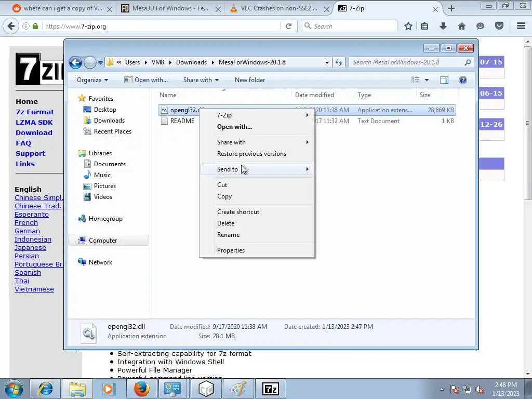Open a new Firefox tab
Image resolution: width=532 pixels, height=399 pixels.
pos(451,8)
